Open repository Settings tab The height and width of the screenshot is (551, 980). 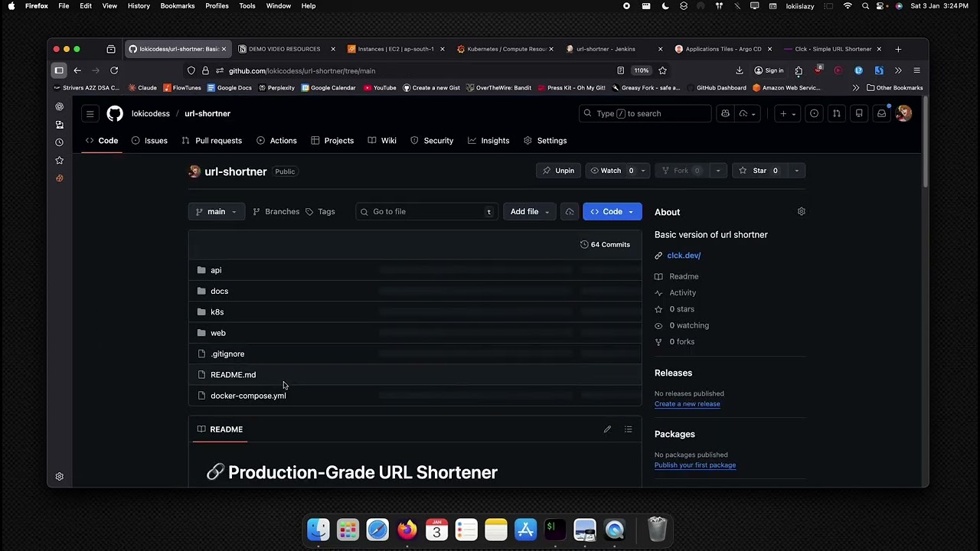[x=545, y=141]
